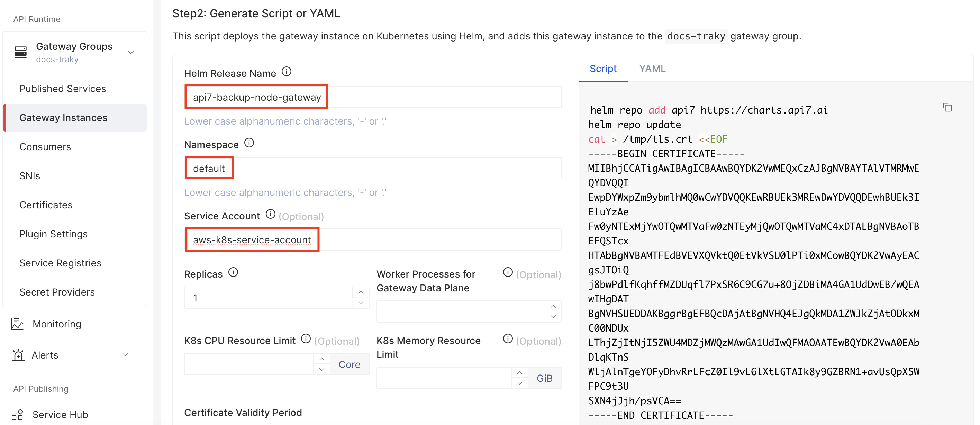Select Consumers in the sidebar
The width and height of the screenshot is (980, 425).
(x=45, y=146)
